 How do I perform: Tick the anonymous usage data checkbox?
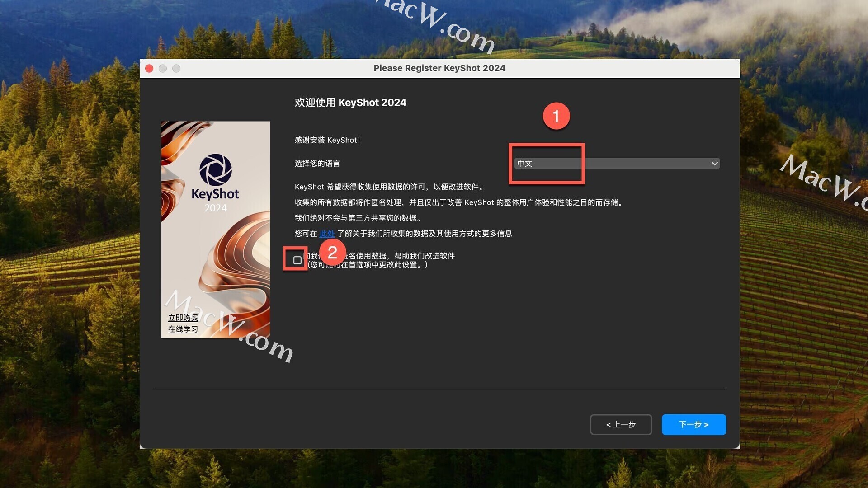297,260
